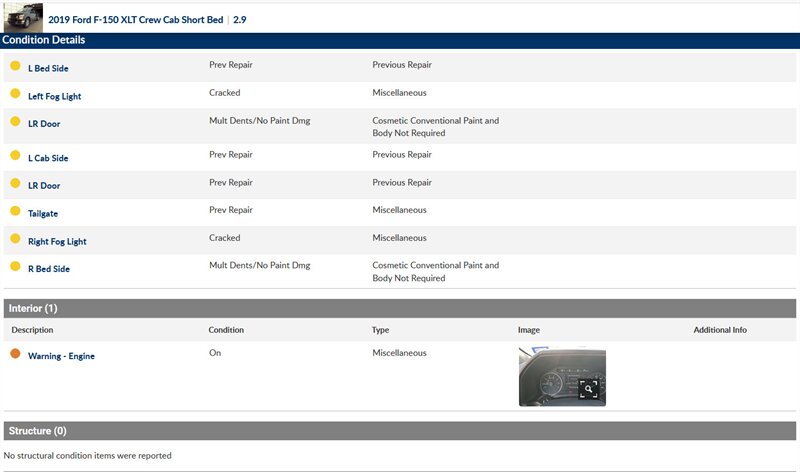Viewport: 800px width, 472px height.
Task: Click the 2019 Ford F-150 XLT title
Action: click(x=136, y=19)
